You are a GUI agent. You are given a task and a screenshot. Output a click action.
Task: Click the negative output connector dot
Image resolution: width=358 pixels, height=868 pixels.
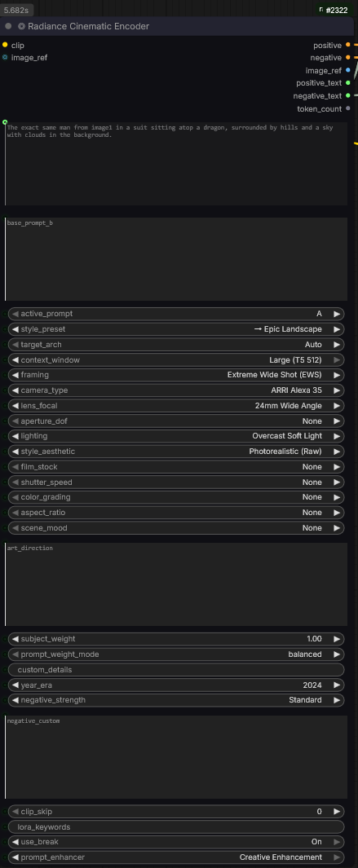(347, 57)
